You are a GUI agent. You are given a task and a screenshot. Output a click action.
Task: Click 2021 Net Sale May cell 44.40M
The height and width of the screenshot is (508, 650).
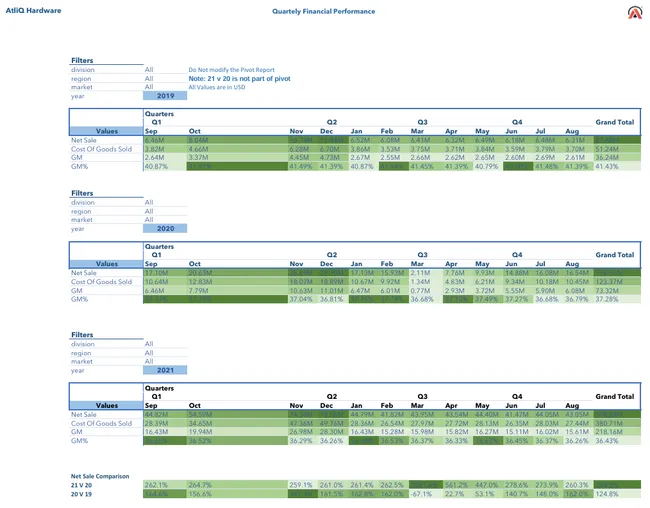click(x=488, y=414)
